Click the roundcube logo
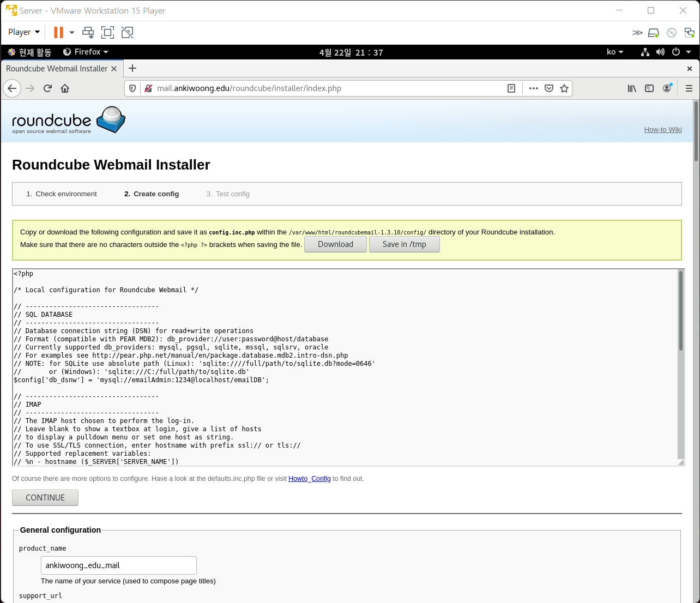 tap(69, 120)
